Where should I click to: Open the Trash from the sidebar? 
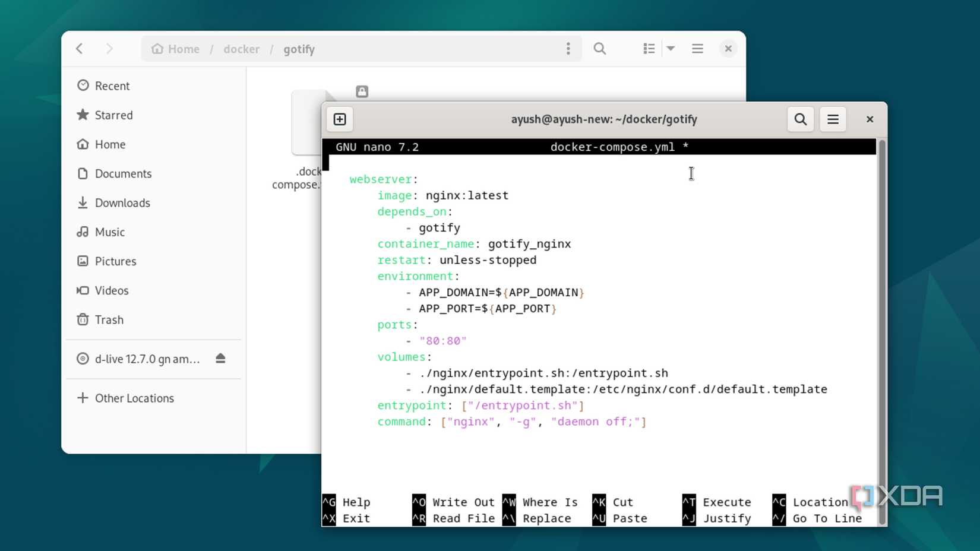[x=109, y=319]
